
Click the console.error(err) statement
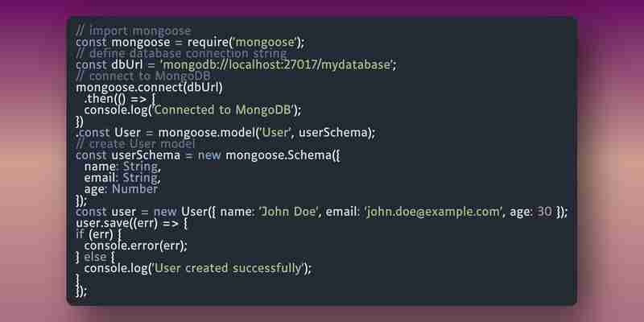pyautogui.click(x=135, y=246)
